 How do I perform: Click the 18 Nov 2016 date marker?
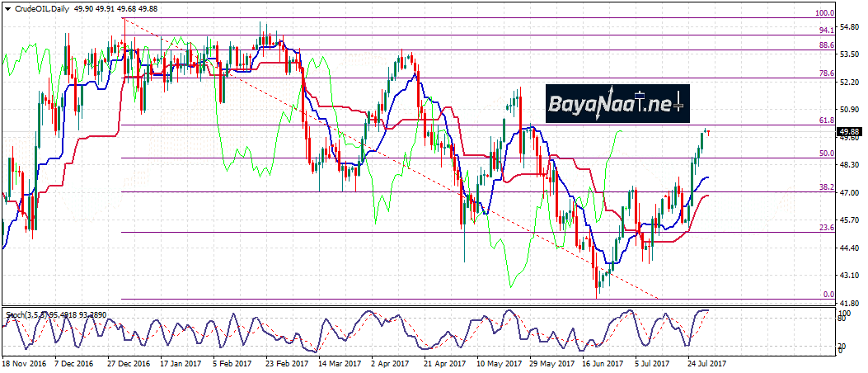[22, 361]
